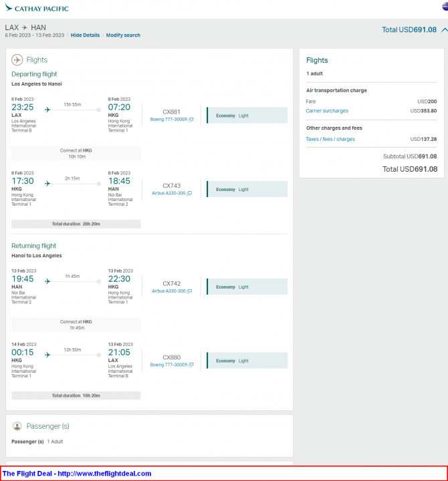
Task: Click 'Total duration 16h 20m' bar
Action: 76,395
